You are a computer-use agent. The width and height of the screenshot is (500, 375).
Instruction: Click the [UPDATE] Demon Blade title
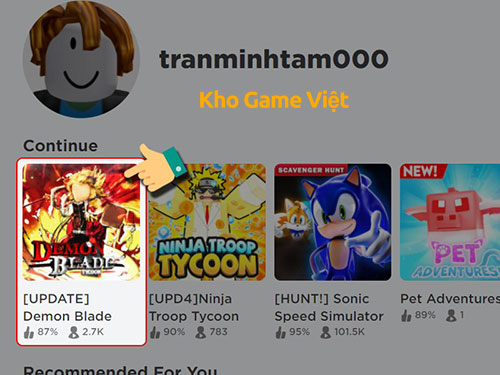pos(67,307)
